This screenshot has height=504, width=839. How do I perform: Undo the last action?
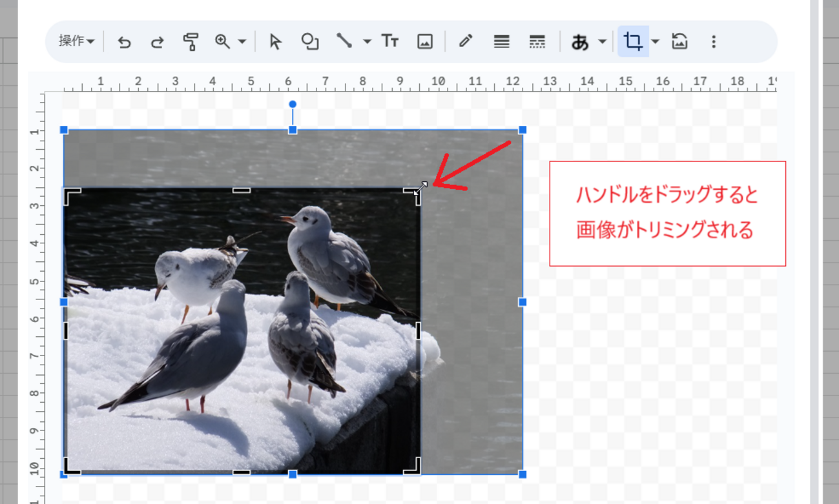pos(123,41)
